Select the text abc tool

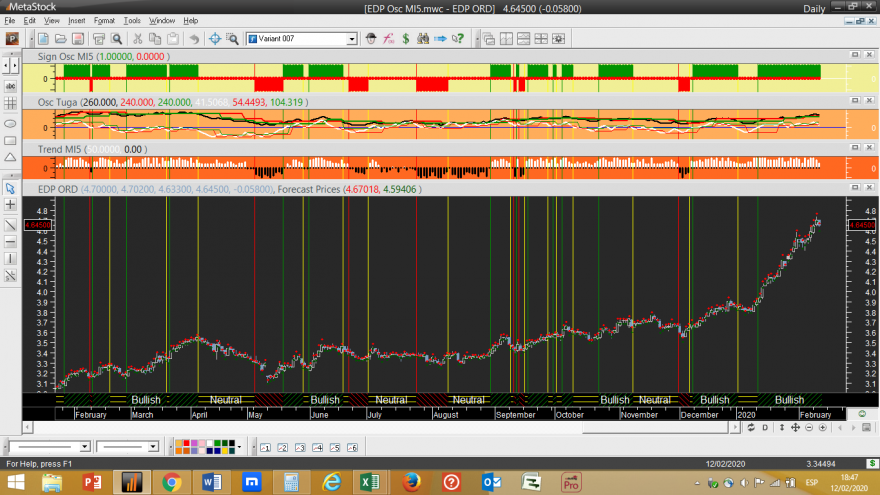click(10, 86)
